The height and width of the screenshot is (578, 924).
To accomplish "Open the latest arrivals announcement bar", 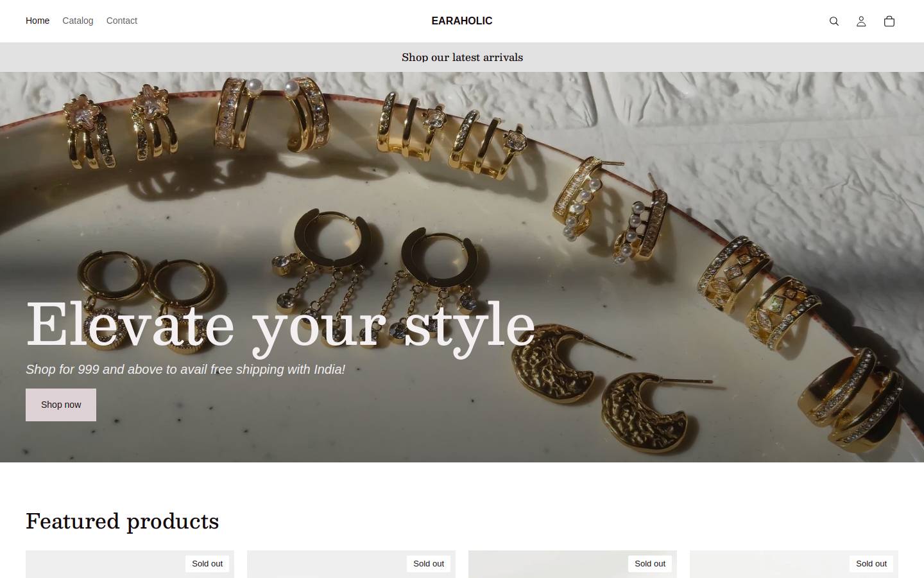I will pos(462,57).
